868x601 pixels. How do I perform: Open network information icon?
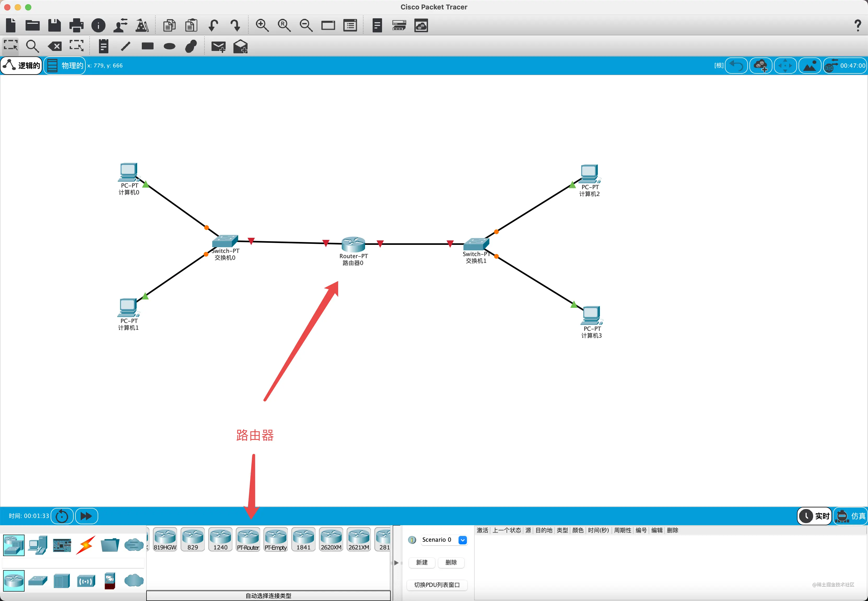(x=98, y=25)
